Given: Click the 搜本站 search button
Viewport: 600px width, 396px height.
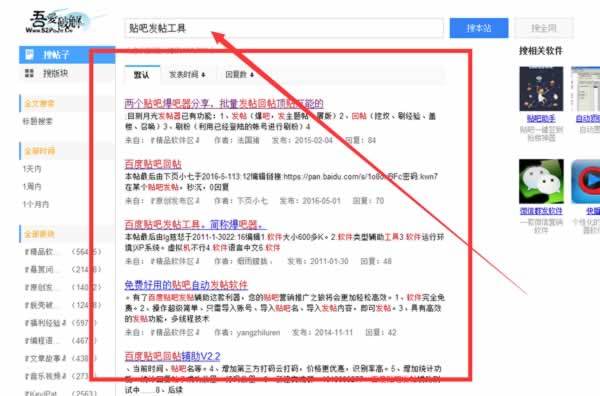Looking at the screenshot, I should coord(479,28).
